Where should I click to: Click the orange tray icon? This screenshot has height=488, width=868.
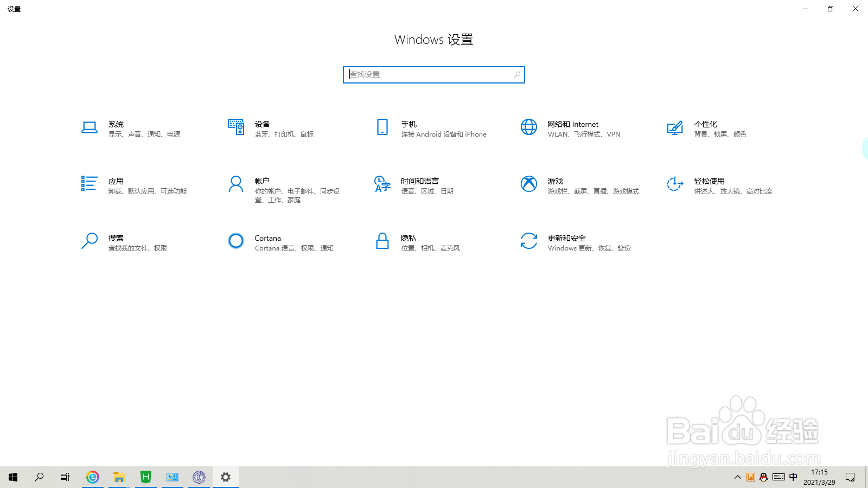pos(751,477)
